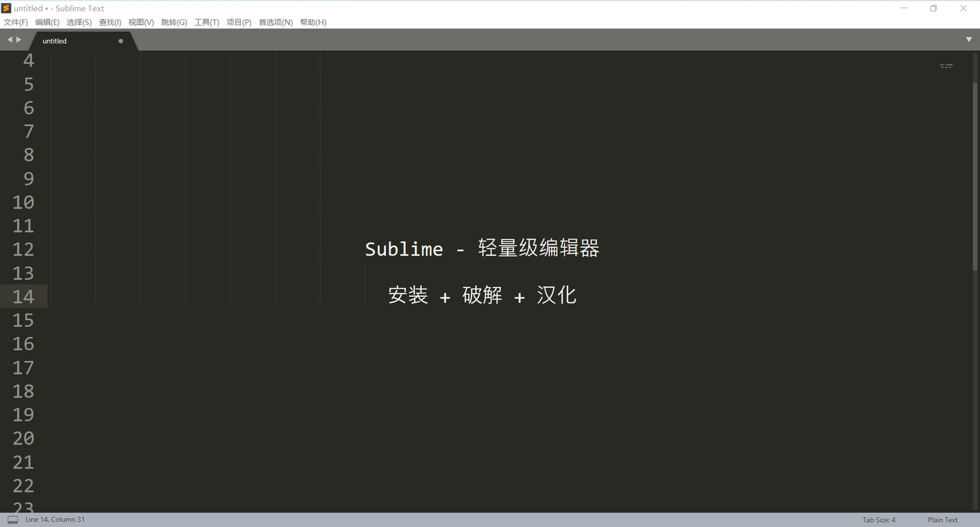Change syntax via Plain Text selector
The width and height of the screenshot is (980, 527).
[943, 520]
